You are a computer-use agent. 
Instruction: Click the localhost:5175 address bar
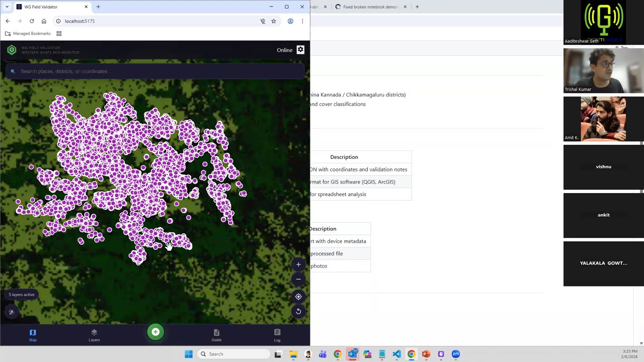[x=156, y=21]
